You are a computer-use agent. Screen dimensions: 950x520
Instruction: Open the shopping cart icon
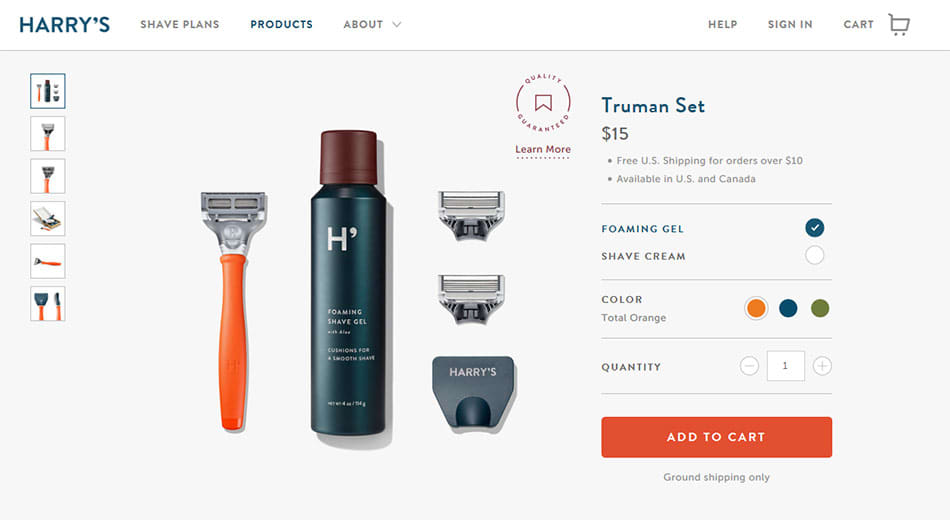click(x=899, y=25)
